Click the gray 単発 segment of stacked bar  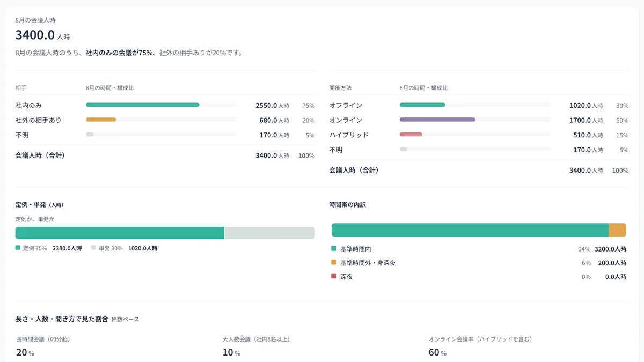[x=270, y=233]
